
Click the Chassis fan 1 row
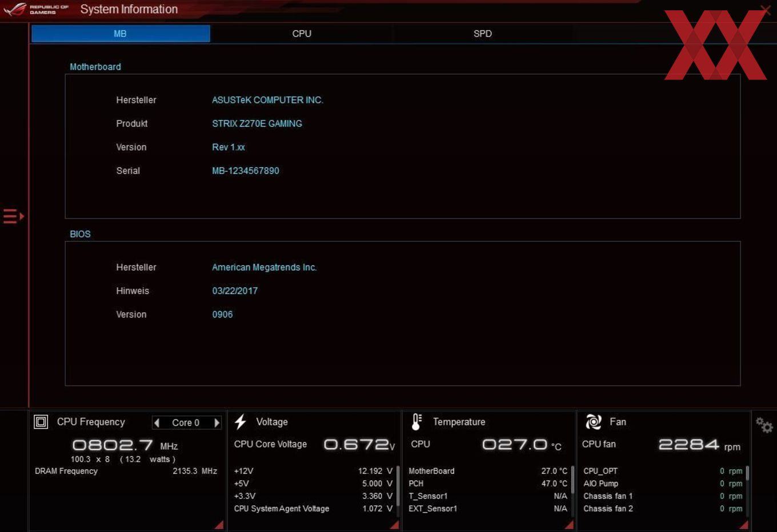tap(663, 496)
